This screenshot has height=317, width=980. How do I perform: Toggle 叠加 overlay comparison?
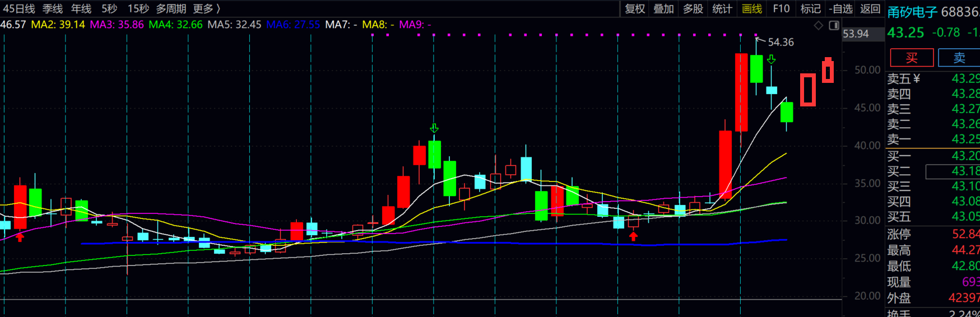pos(663,9)
